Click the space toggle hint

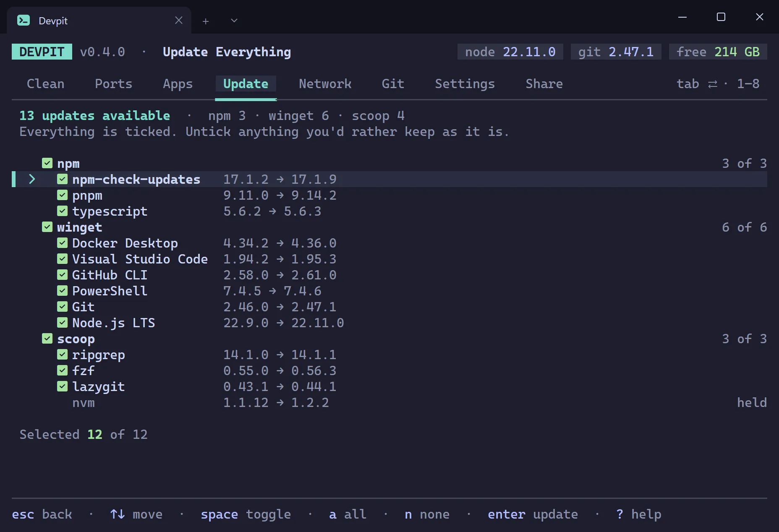point(246,514)
